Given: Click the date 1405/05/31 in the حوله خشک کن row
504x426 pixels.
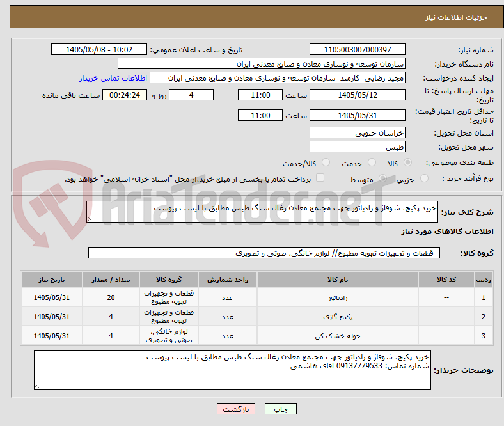Looking at the screenshot, I should [x=52, y=336].
